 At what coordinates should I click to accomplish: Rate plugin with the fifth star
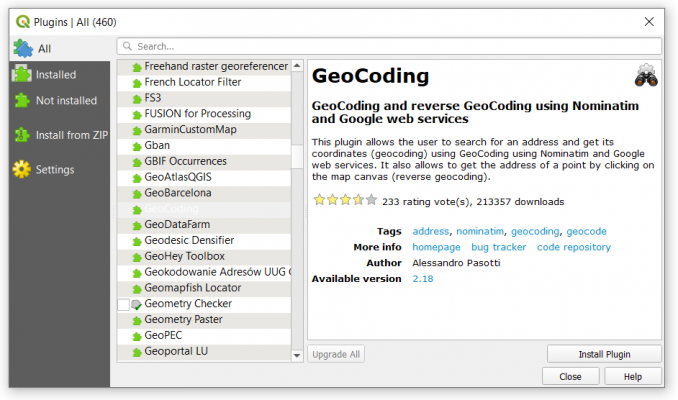[x=371, y=200]
